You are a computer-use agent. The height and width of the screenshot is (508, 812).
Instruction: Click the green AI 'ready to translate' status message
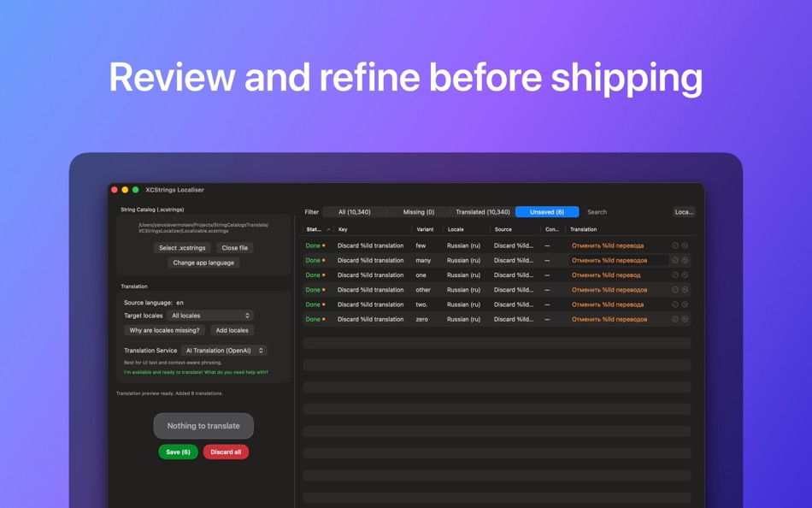tap(196, 372)
